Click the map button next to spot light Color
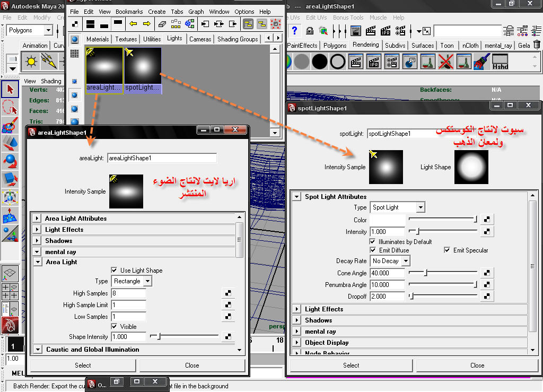543x392 pixels. 487,220
